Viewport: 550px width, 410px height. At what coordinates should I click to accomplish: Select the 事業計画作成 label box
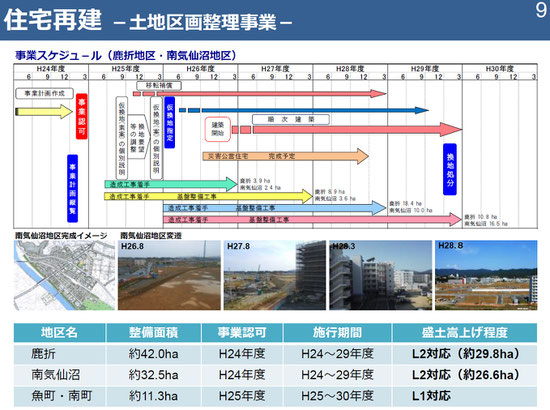pos(45,93)
